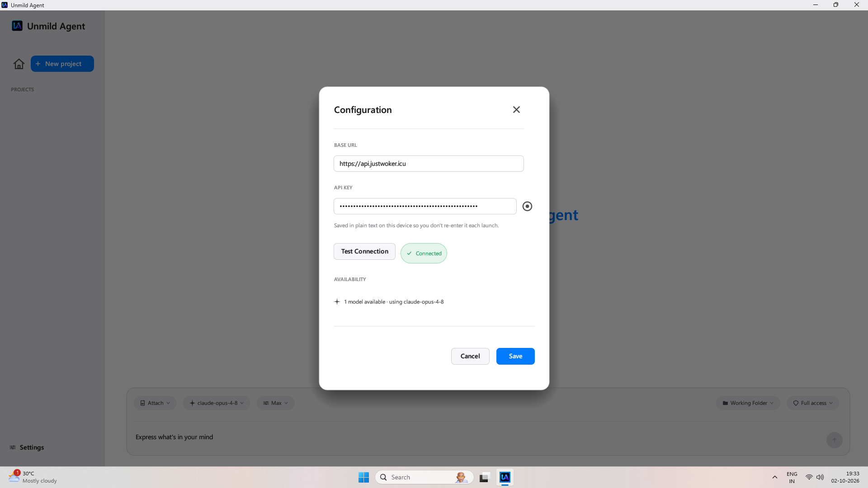This screenshot has width=868, height=488.
Task: Click '1 model available · using claude-opus-4-8' text
Action: pos(394,302)
